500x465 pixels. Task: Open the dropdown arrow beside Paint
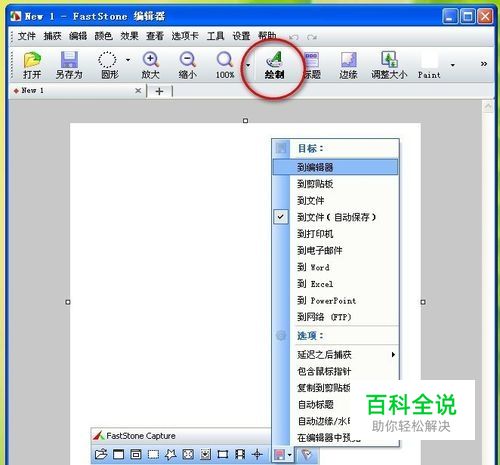[x=452, y=65]
